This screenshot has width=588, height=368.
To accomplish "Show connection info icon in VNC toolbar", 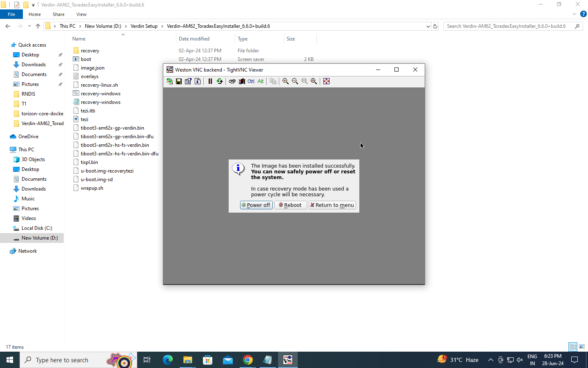I will 198,81.
